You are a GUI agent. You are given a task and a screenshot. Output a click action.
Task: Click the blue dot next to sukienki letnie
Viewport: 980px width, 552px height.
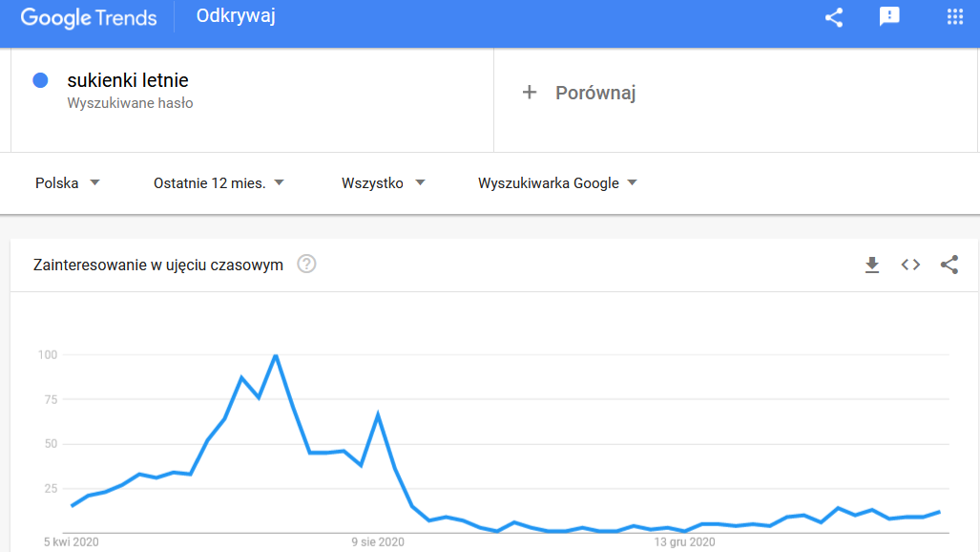tap(38, 80)
